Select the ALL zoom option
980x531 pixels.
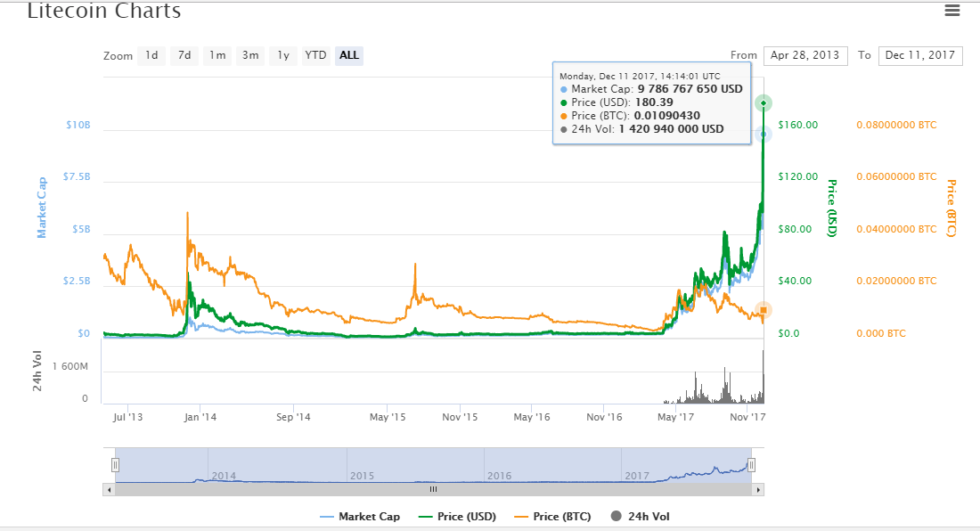coord(348,55)
